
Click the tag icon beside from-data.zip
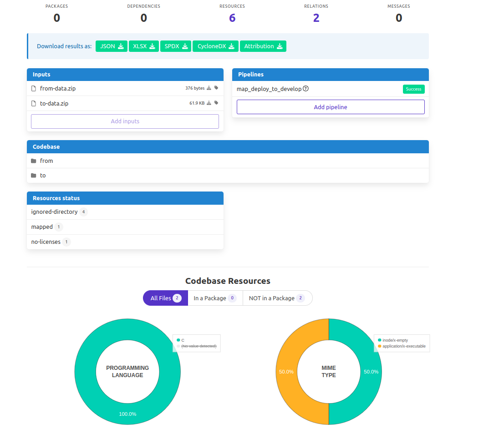[216, 88]
